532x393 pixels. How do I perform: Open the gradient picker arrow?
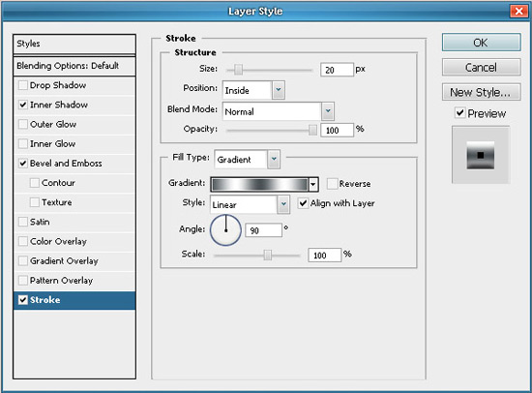313,185
